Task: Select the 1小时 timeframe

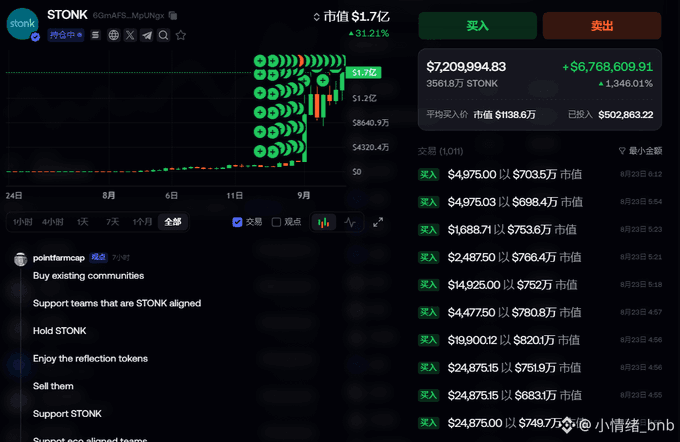Action: coord(23,222)
